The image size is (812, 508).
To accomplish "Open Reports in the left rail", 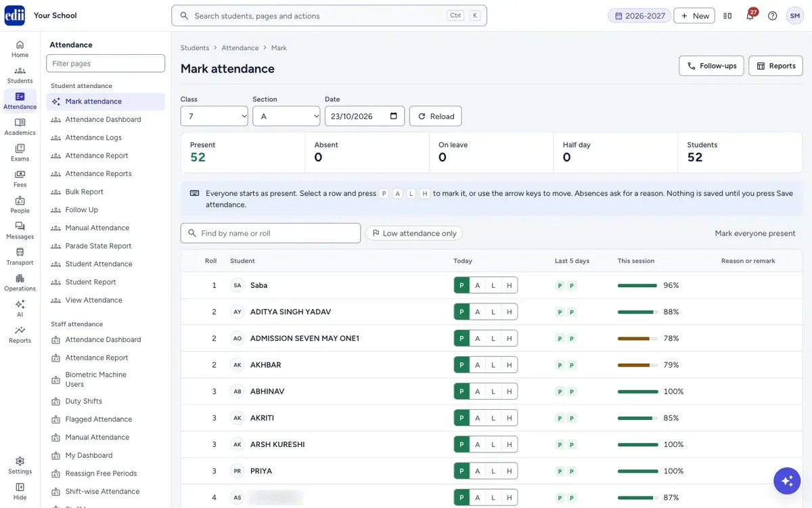I will pyautogui.click(x=20, y=335).
